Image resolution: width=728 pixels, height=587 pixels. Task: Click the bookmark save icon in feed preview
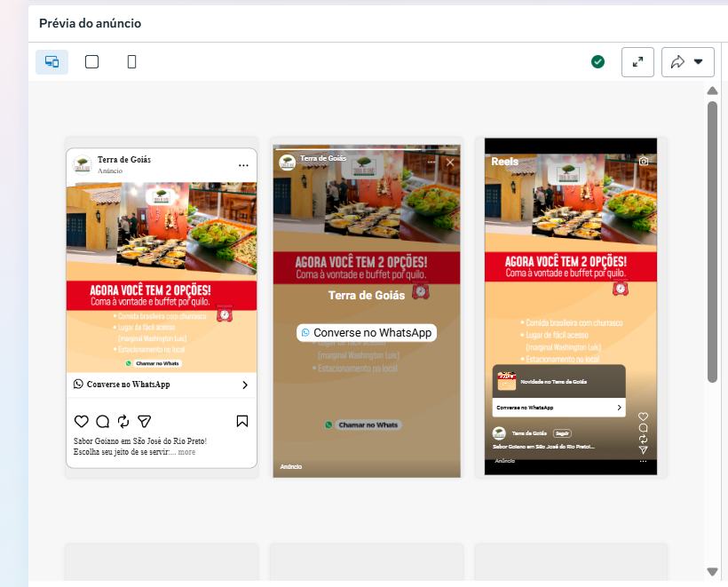(x=241, y=421)
